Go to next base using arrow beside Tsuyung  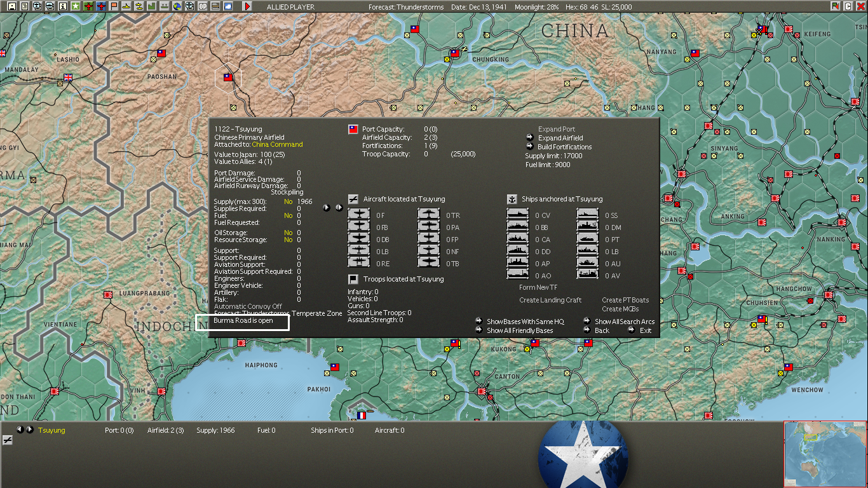click(x=30, y=430)
